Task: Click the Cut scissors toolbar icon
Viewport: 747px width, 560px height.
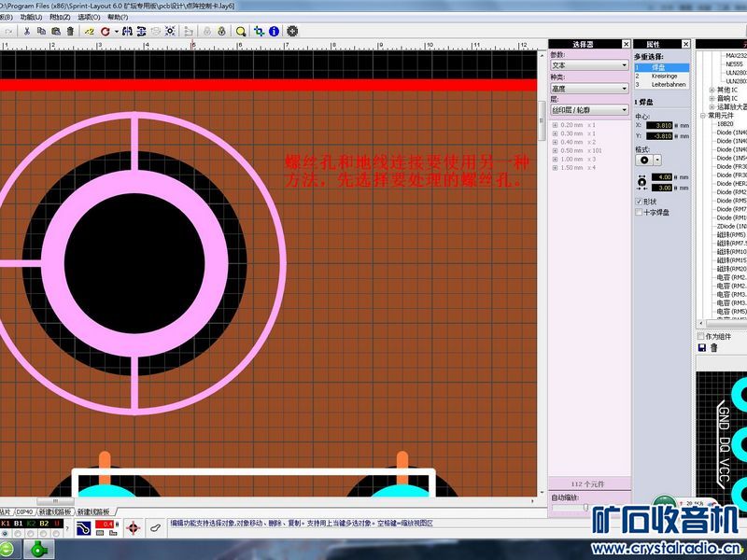Action: pos(28,31)
